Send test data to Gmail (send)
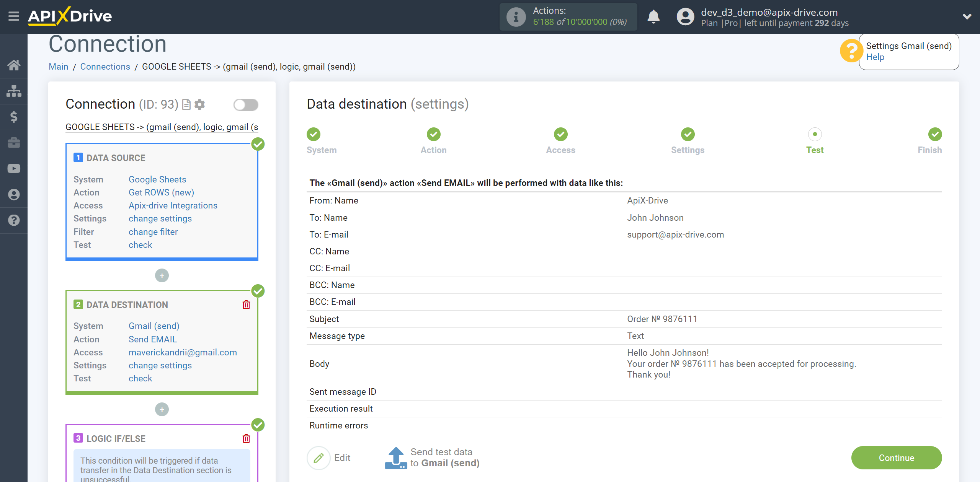 coord(432,458)
